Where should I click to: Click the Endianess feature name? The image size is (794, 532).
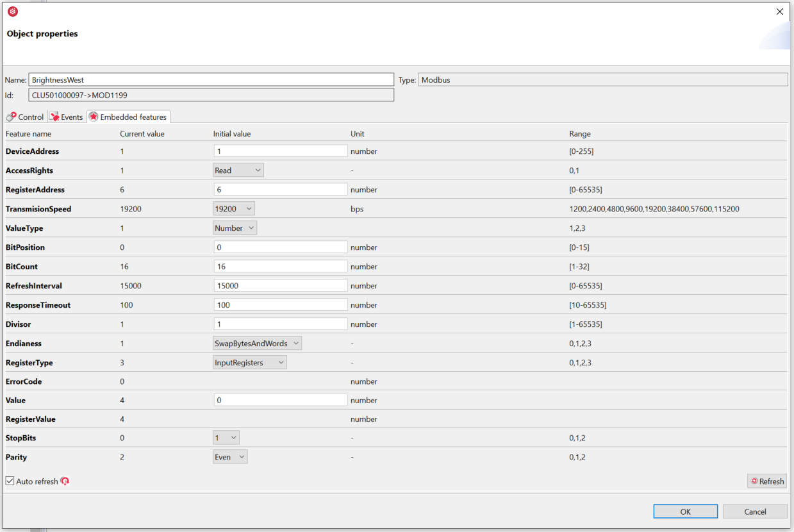tap(24, 344)
